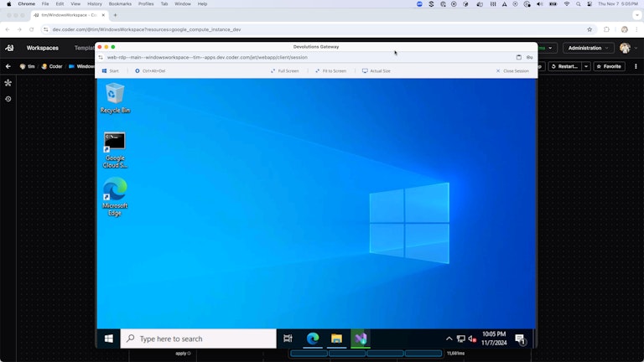Select the Microsoft Edge desktop shortcut
Screen dimensions: 644x362
click(x=115, y=197)
